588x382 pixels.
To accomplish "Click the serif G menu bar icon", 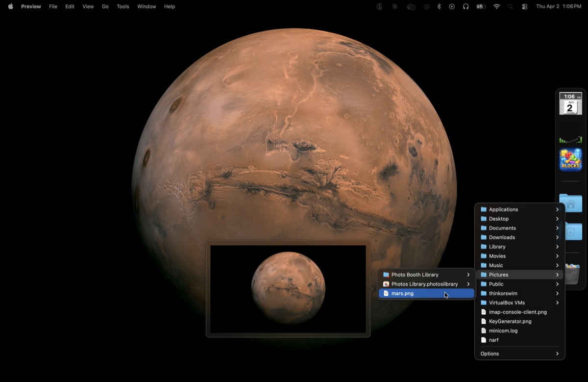I will pyautogui.click(x=379, y=6).
